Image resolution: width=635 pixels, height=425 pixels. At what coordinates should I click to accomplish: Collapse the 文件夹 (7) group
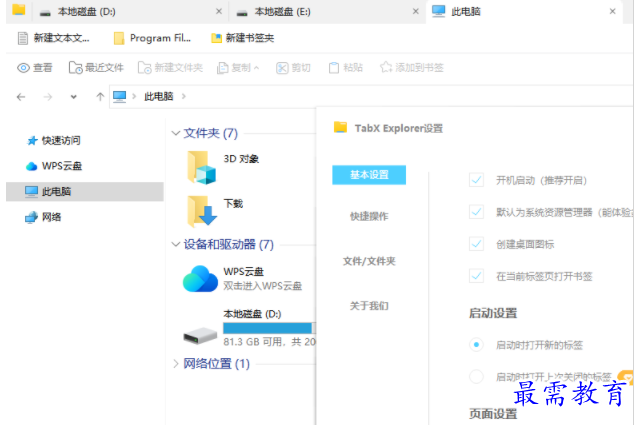pos(175,133)
